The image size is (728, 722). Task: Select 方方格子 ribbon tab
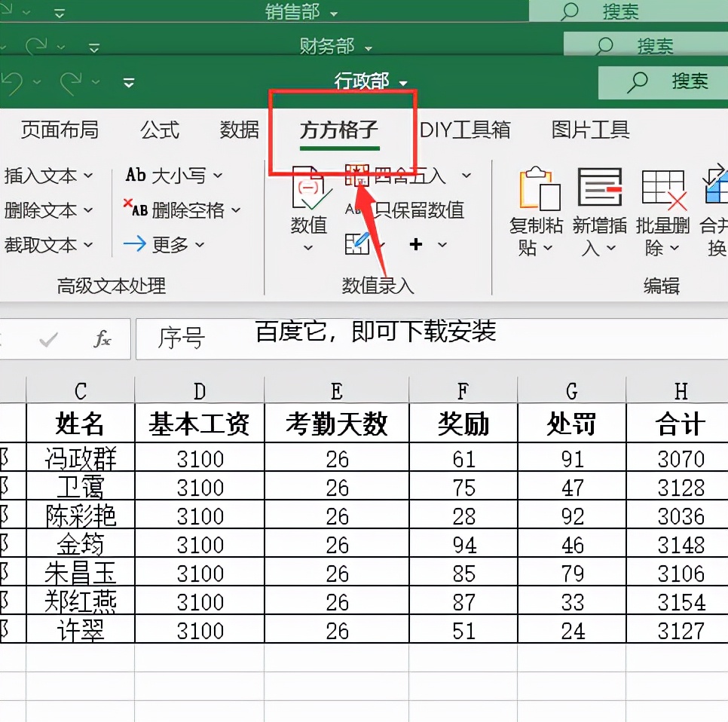pyautogui.click(x=339, y=130)
